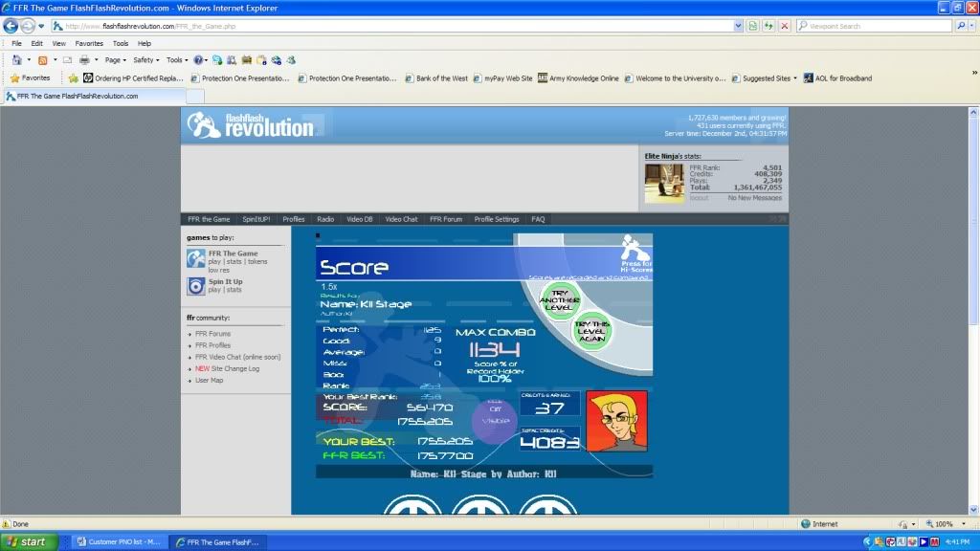Open the FFR The Game sidebar icon
The image size is (980, 551).
[x=195, y=258]
